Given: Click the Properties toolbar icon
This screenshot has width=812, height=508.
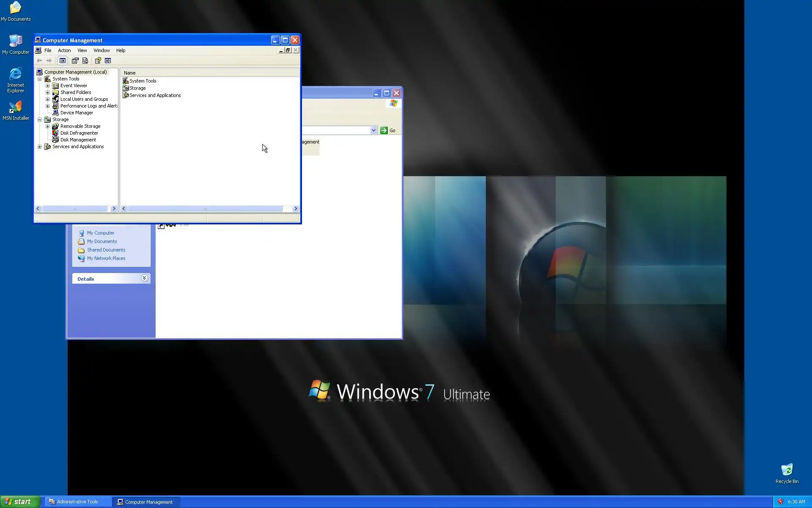Looking at the screenshot, I should coord(75,61).
